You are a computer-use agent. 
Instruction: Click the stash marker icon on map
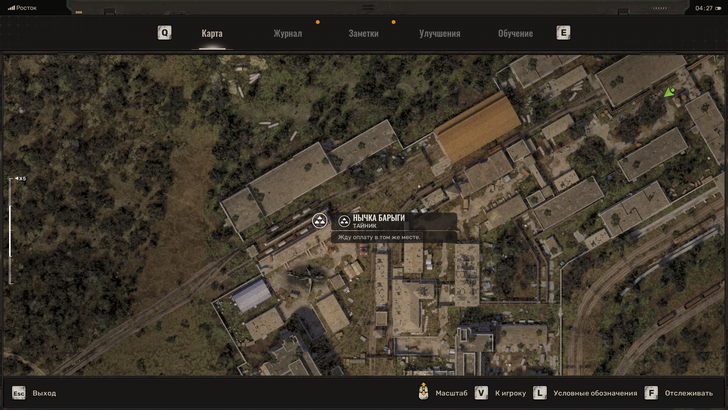pos(320,220)
